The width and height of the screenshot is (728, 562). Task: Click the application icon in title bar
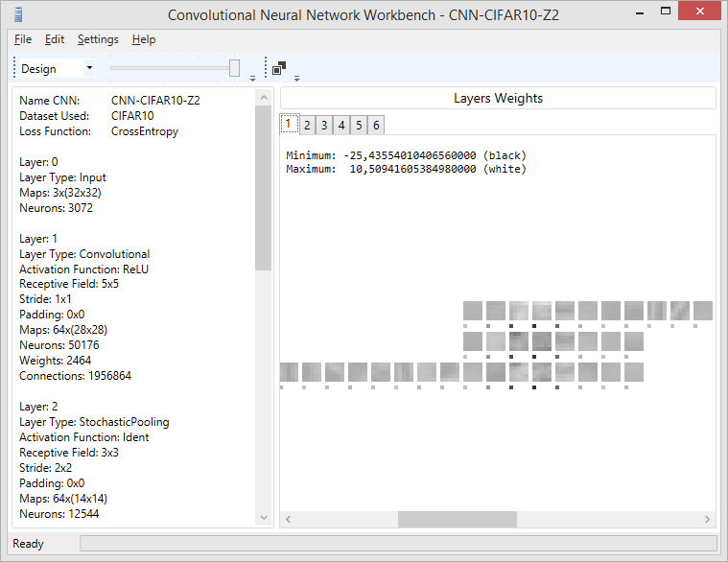pos(18,14)
